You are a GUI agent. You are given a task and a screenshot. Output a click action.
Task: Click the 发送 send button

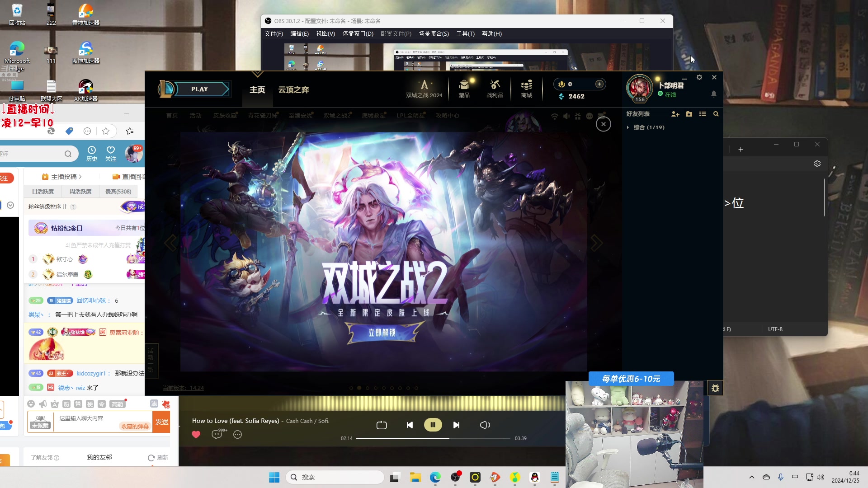click(161, 422)
